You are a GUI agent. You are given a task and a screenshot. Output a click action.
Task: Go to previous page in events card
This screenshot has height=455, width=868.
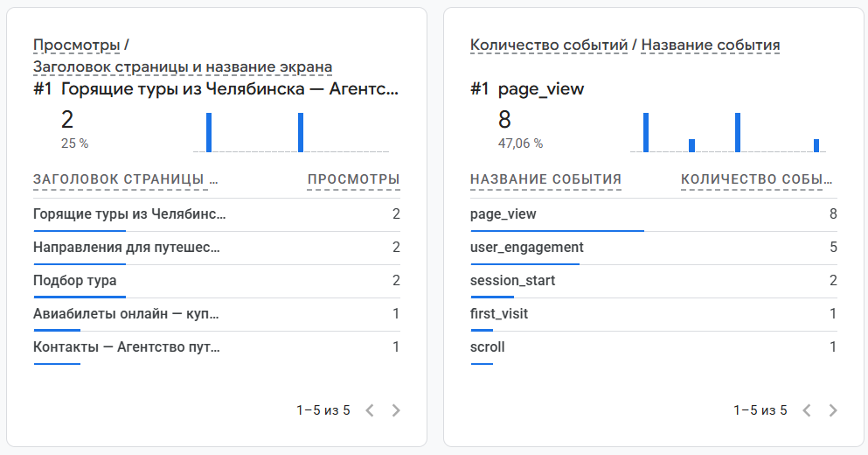[807, 410]
